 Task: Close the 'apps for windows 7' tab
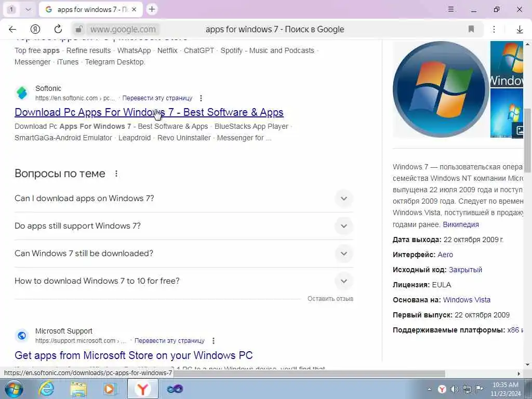(x=134, y=9)
